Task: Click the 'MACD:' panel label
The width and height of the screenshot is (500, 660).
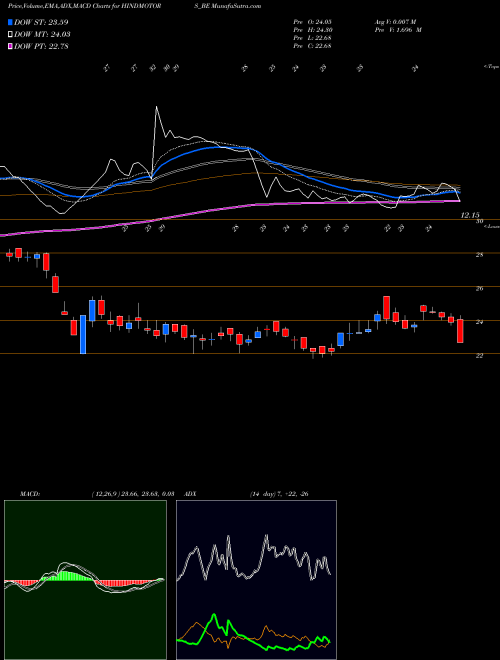Action: click(30, 494)
